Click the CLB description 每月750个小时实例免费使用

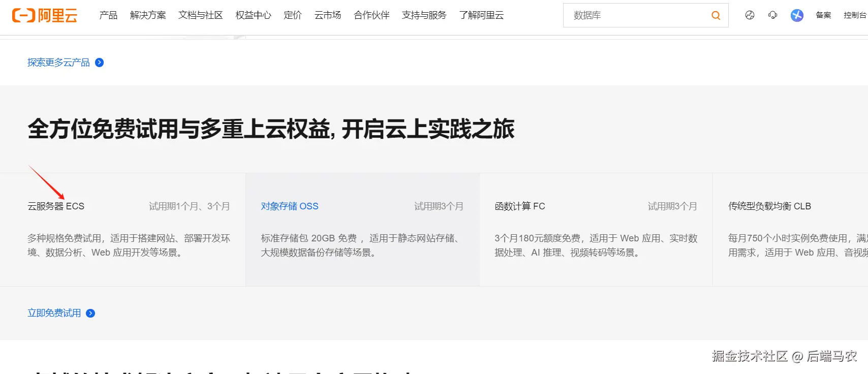tap(798, 245)
